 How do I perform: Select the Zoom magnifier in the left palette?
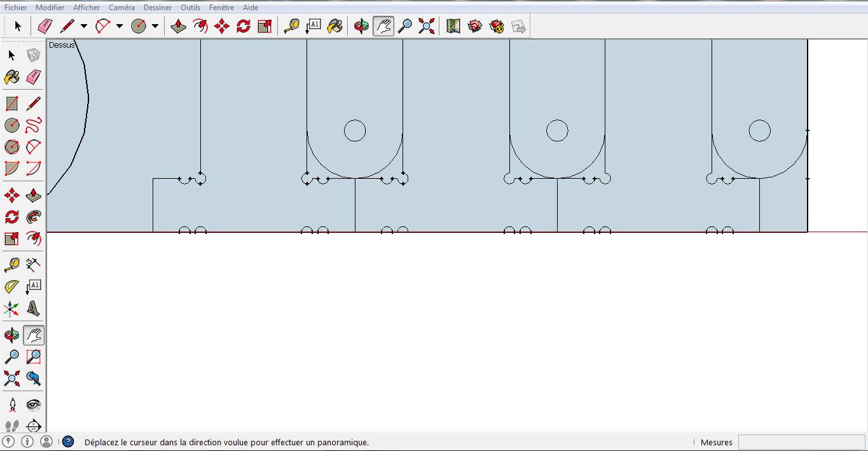pos(12,357)
